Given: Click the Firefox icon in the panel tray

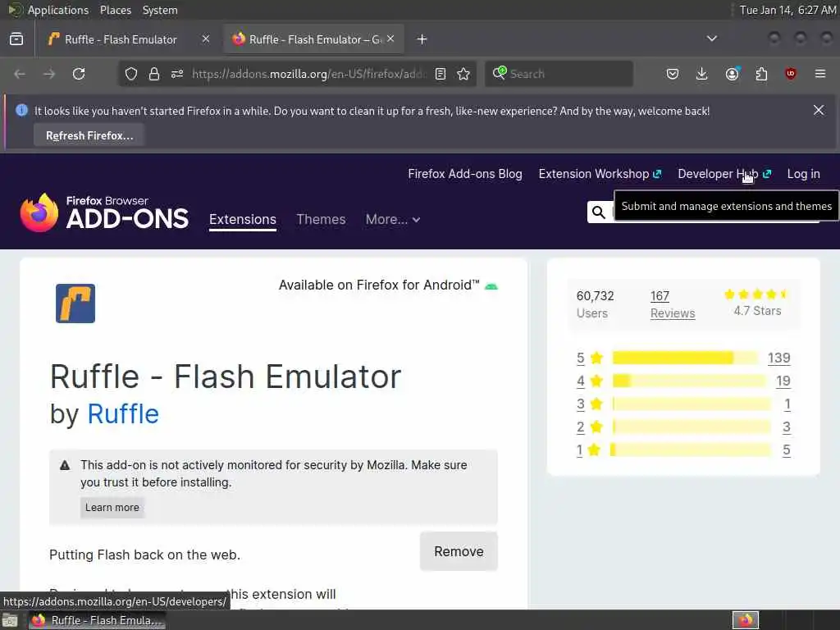Looking at the screenshot, I should point(746,620).
